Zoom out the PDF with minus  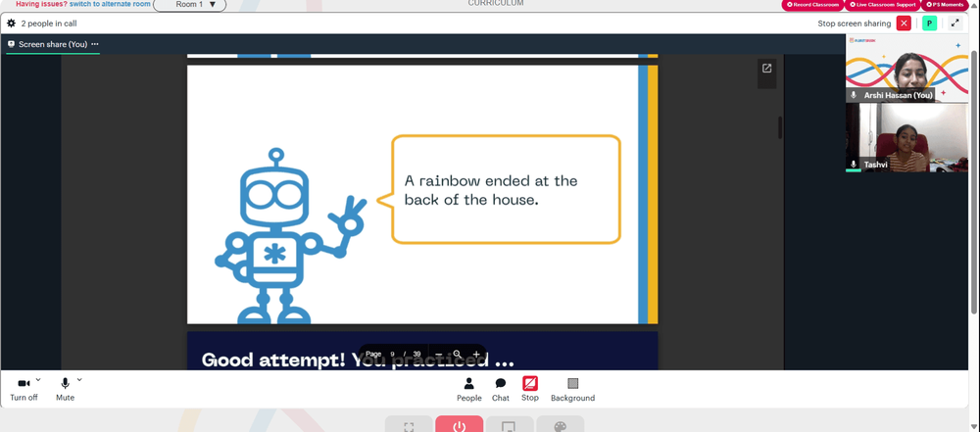(439, 355)
